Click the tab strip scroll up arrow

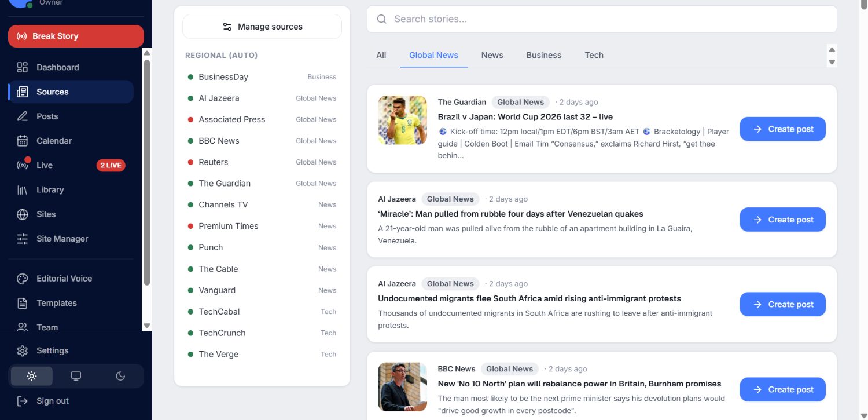pos(832,49)
